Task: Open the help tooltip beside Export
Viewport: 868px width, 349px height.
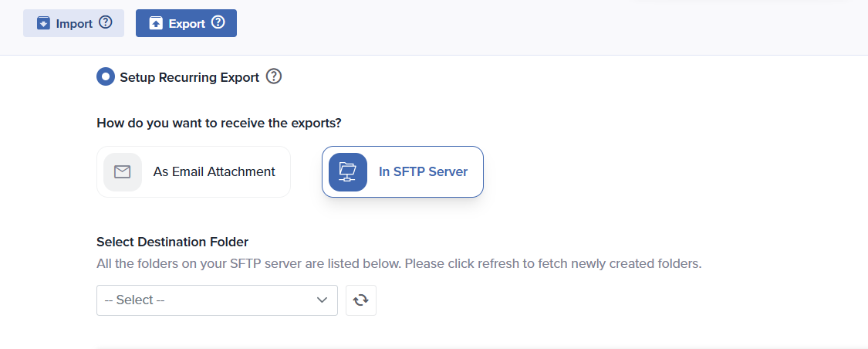Action: point(218,23)
